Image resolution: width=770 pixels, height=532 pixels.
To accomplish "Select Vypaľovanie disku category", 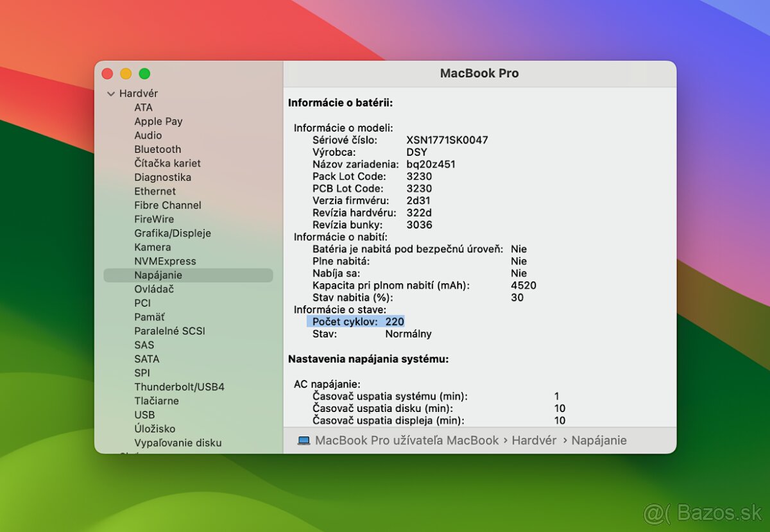I will coord(178,442).
